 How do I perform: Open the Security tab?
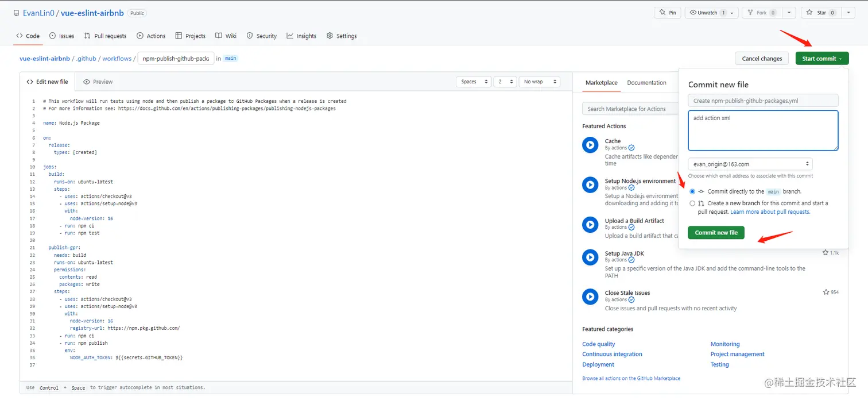coord(262,36)
